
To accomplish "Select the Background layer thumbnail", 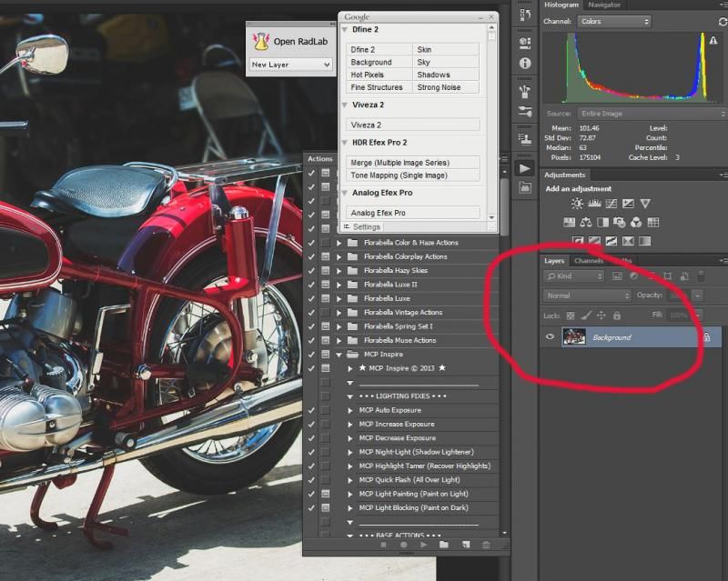I will (x=573, y=337).
